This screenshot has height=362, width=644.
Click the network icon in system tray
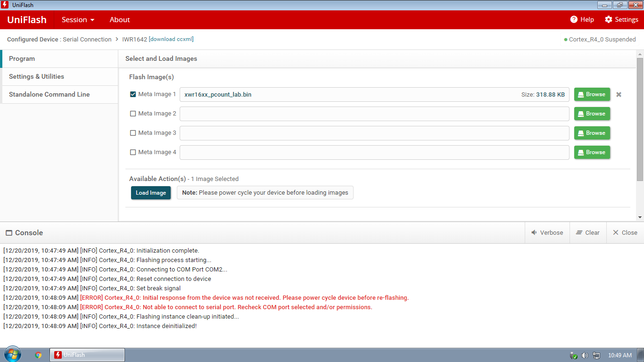click(596, 355)
